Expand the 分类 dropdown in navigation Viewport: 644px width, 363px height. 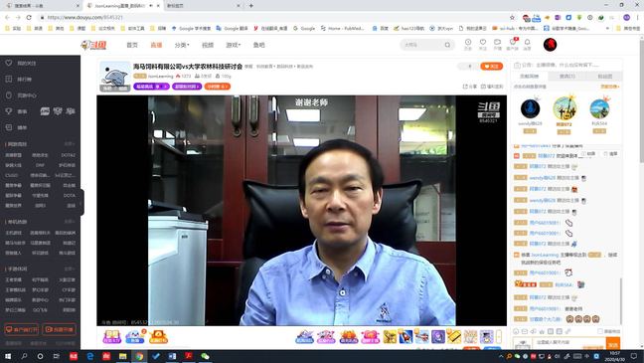click(182, 45)
